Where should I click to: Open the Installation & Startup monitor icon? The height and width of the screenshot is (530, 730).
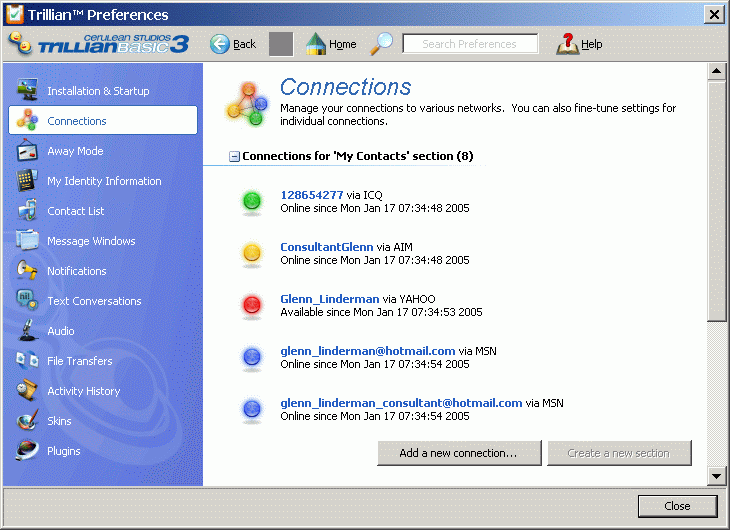27,90
